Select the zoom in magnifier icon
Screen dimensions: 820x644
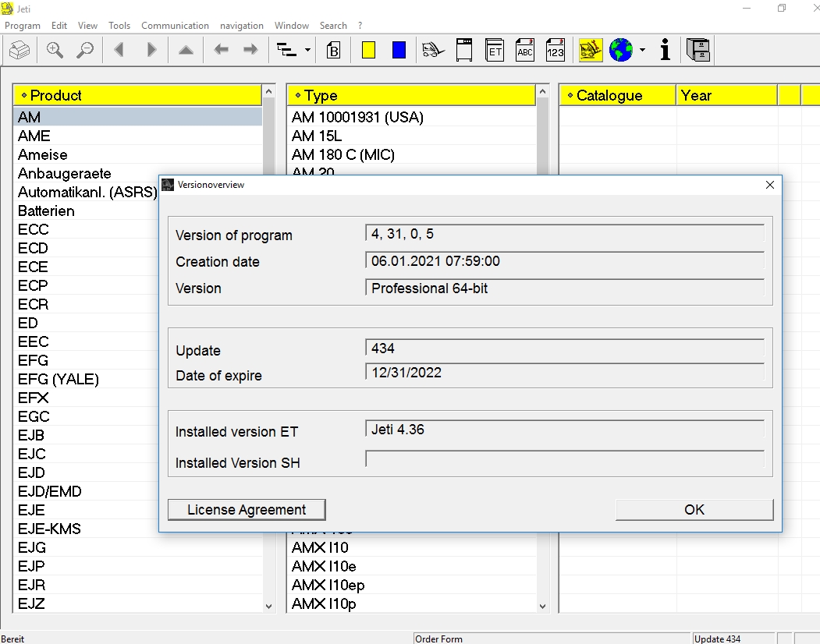click(55, 50)
